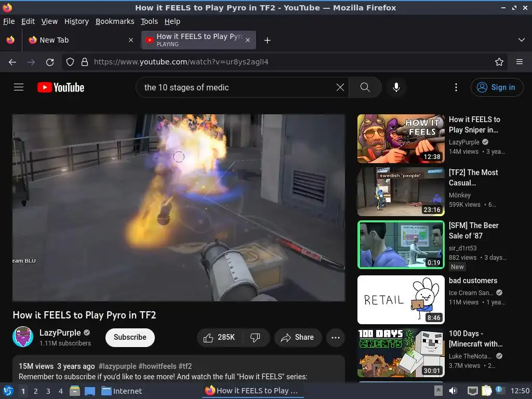
Task: Expand the video description box
Action: (179, 370)
